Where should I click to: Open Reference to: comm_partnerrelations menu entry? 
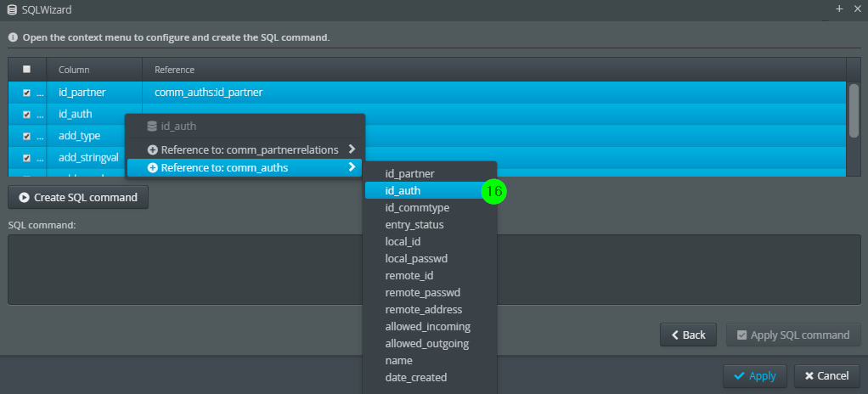point(244,150)
